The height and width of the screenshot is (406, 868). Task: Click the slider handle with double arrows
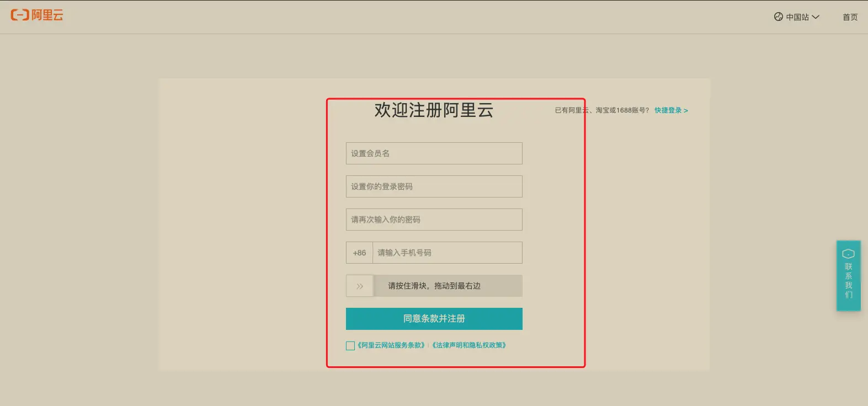tap(360, 286)
